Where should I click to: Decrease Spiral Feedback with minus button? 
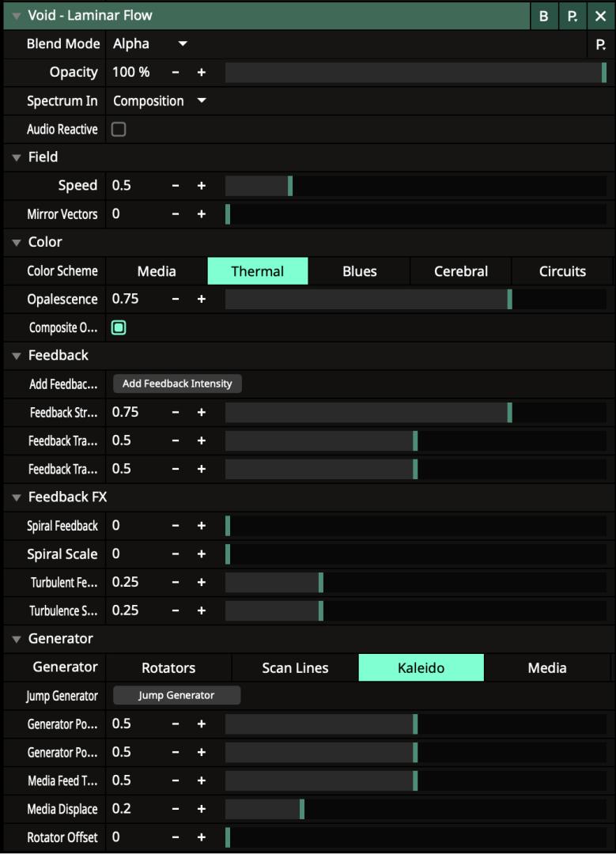click(176, 526)
